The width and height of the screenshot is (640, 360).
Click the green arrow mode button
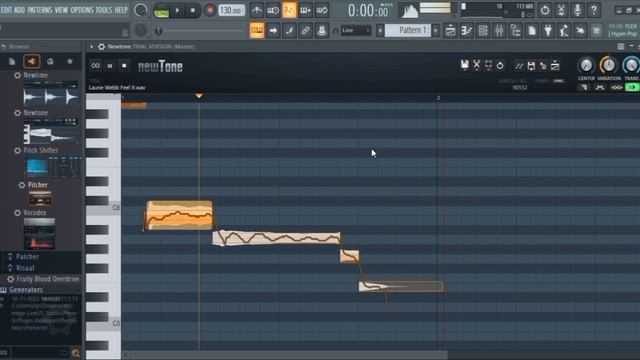[x=633, y=87]
